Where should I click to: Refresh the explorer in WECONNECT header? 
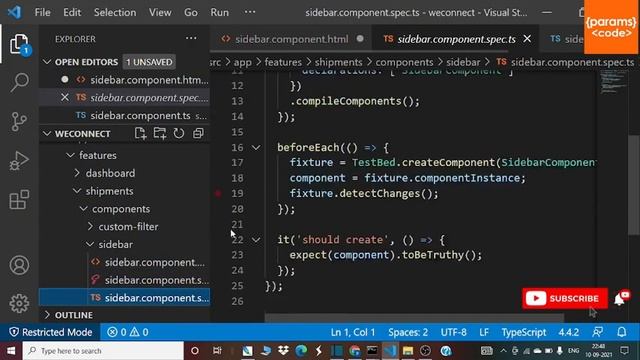pos(179,133)
